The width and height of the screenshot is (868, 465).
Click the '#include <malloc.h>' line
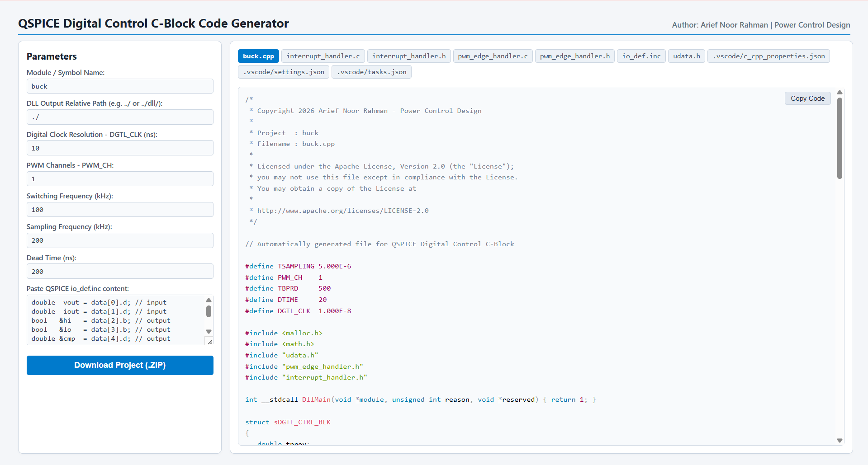(284, 333)
